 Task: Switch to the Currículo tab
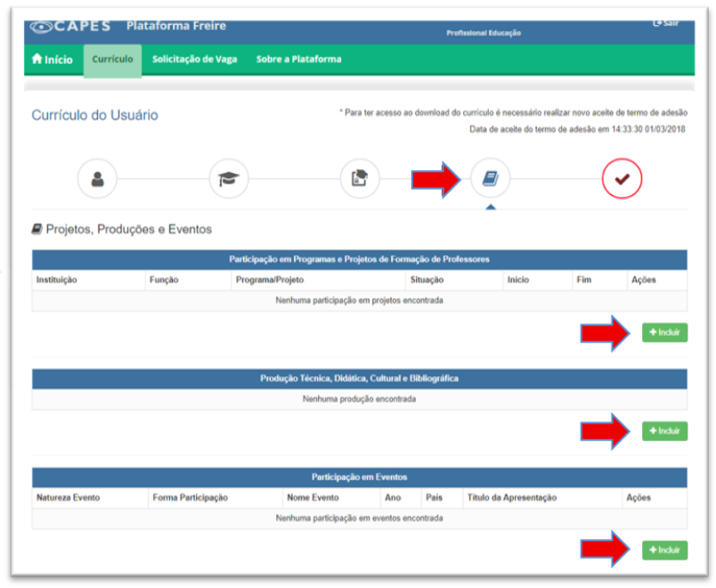pos(112,60)
